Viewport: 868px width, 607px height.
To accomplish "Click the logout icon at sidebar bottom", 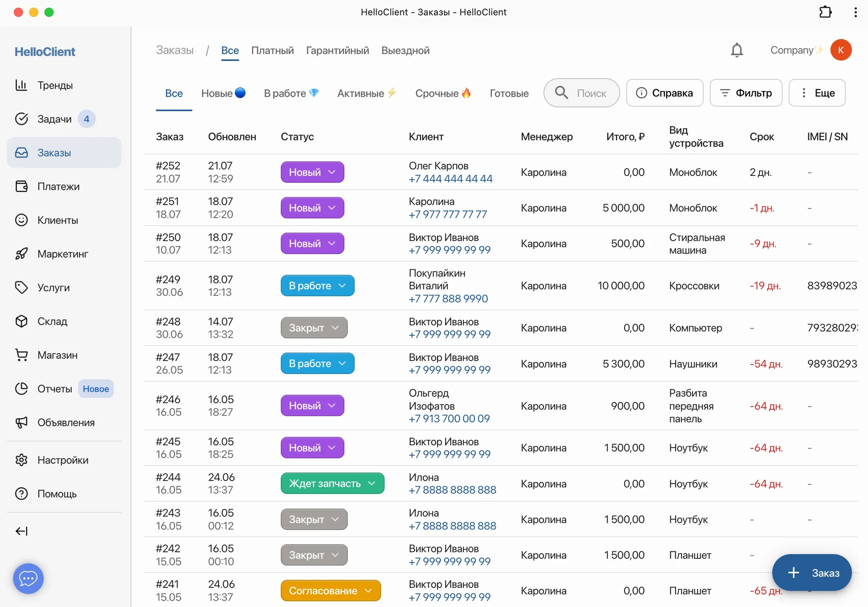I will (21, 531).
